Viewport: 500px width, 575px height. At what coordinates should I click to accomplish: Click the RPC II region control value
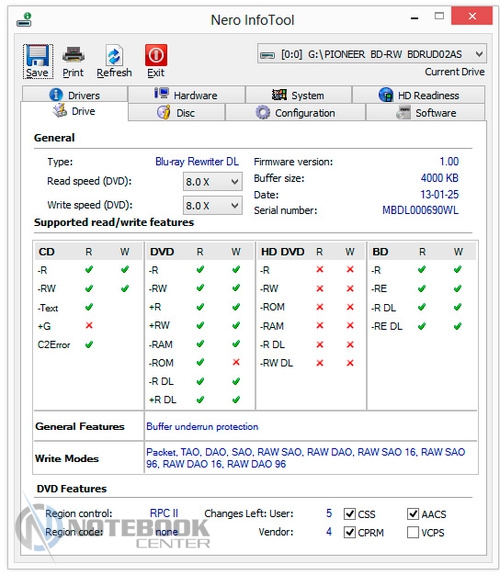[164, 513]
